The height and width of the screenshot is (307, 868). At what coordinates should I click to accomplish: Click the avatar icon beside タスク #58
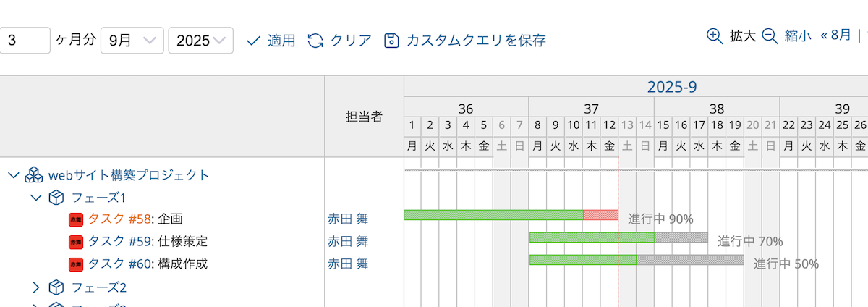pyautogui.click(x=76, y=219)
